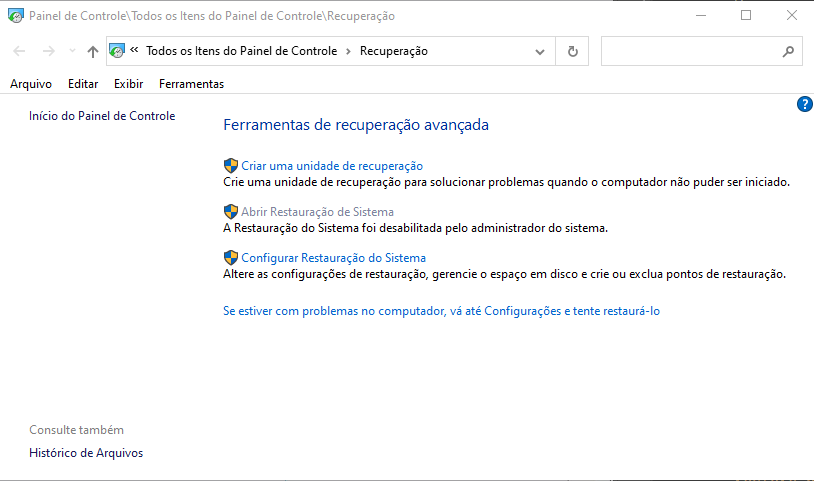Open Configurar Restauração do Sistema link

coord(333,258)
